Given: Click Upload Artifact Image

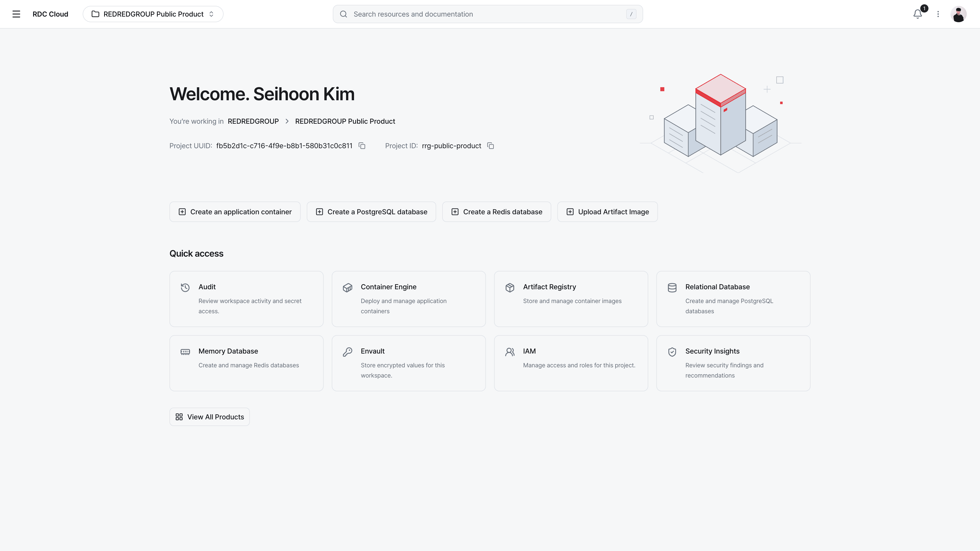Looking at the screenshot, I should [x=608, y=212].
